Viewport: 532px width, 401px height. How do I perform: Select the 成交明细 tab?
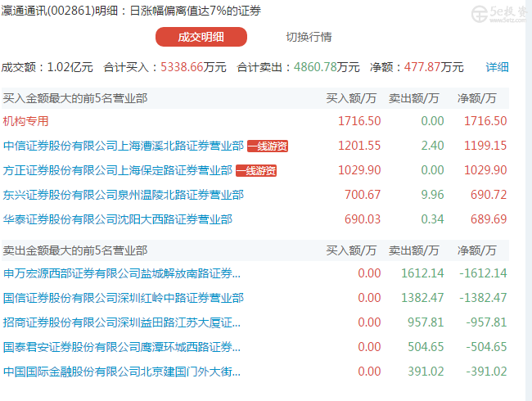coord(201,37)
